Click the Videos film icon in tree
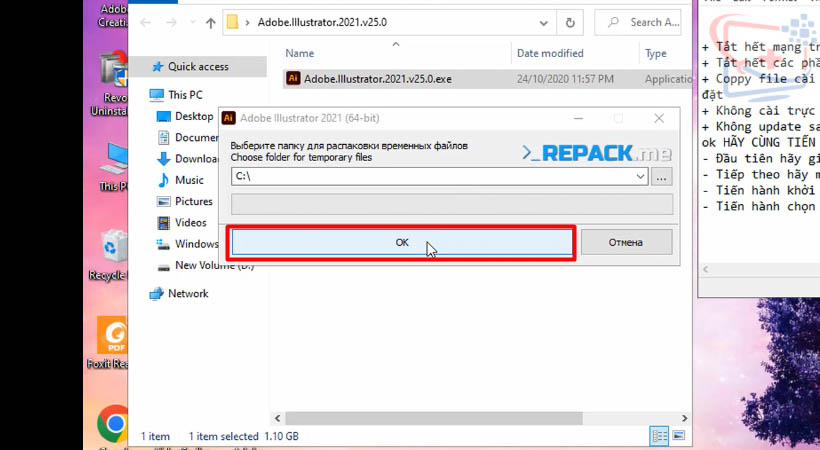The width and height of the screenshot is (820, 450). click(164, 223)
